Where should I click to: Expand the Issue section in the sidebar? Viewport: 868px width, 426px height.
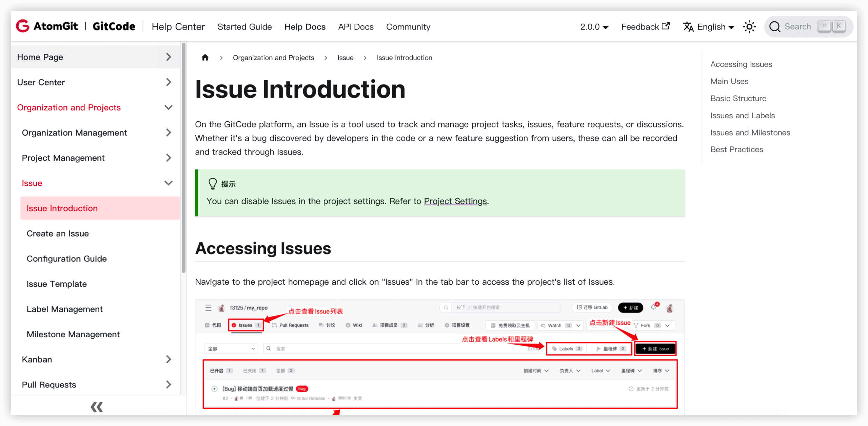click(x=169, y=183)
